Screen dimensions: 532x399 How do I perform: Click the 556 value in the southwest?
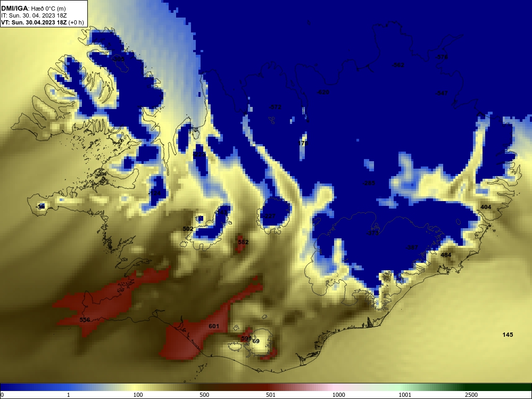click(x=85, y=320)
